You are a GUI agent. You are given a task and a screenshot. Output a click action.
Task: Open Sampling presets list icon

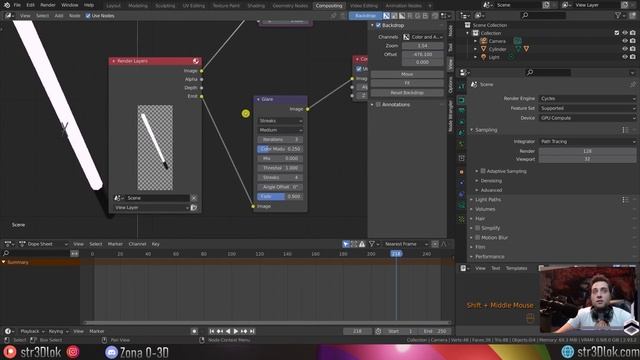point(625,130)
